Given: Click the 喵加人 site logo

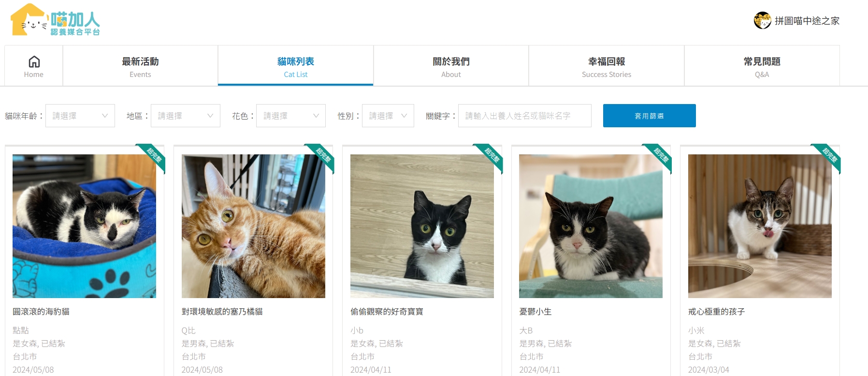Looking at the screenshot, I should pos(56,20).
